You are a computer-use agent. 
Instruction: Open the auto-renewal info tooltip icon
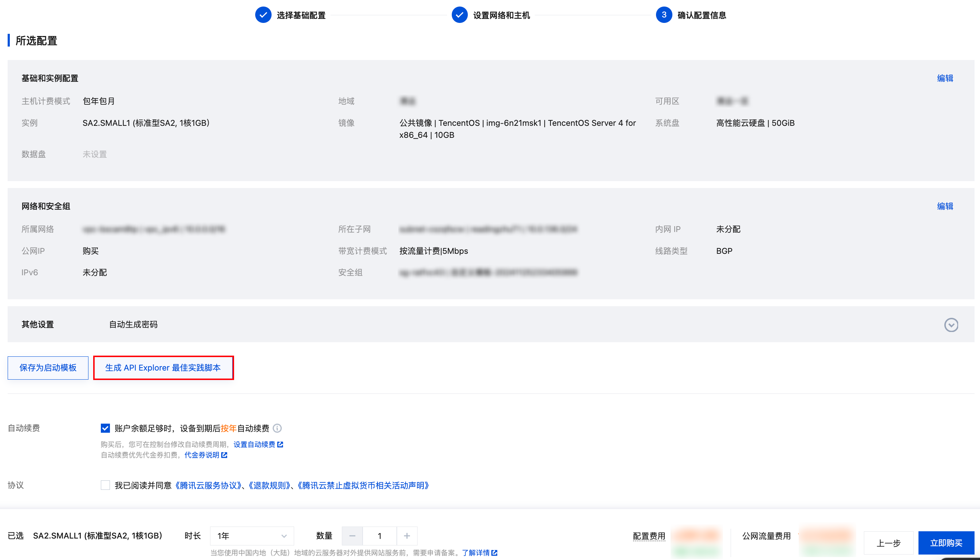[278, 428]
